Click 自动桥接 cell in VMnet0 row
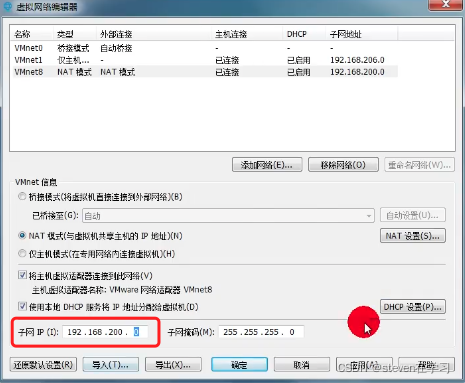 point(116,48)
